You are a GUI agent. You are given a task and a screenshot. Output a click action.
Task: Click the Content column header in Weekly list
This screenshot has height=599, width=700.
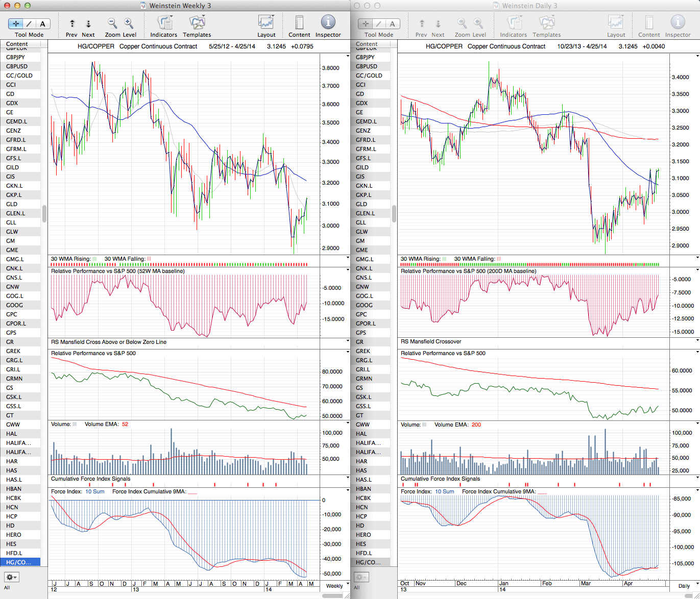click(x=17, y=44)
